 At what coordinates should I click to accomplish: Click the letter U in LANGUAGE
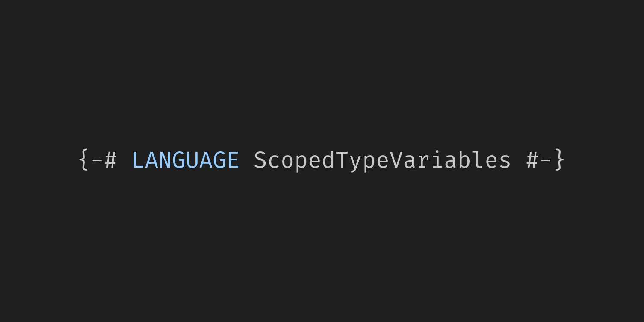tap(192, 160)
